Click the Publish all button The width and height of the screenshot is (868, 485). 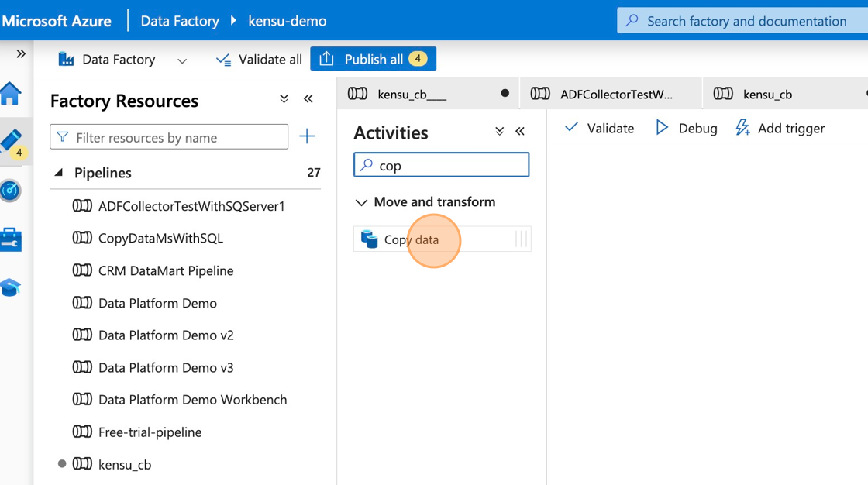(373, 59)
